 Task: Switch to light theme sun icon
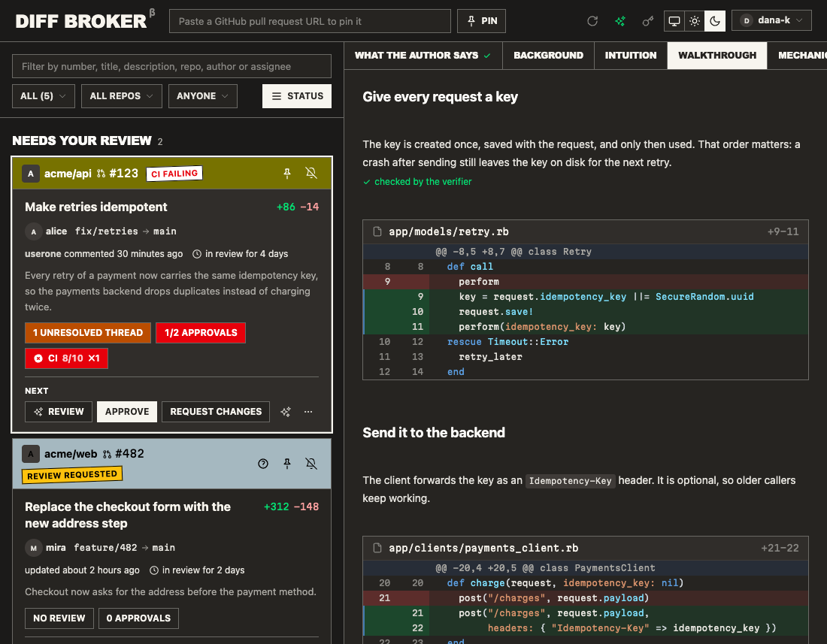tap(695, 21)
